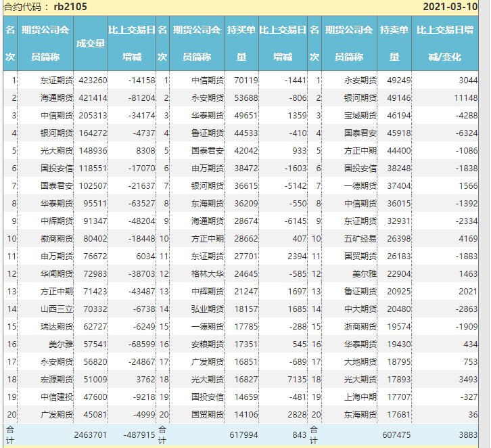Image resolution: width=491 pixels, height=448 pixels.
Task: Click long position value 14106
Action: (246, 414)
